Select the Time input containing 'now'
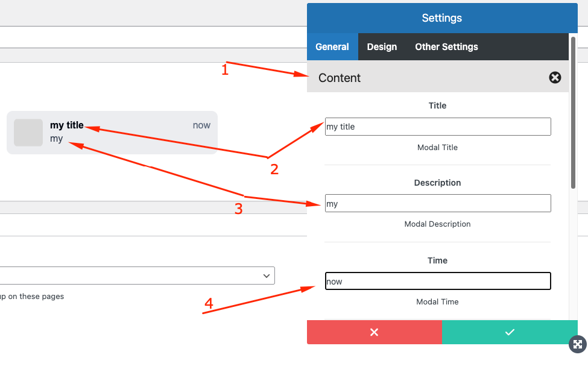 pos(438,282)
